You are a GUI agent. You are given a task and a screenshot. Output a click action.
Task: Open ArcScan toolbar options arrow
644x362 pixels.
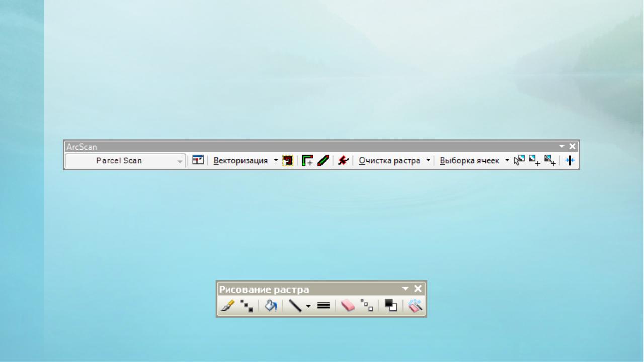pos(562,146)
